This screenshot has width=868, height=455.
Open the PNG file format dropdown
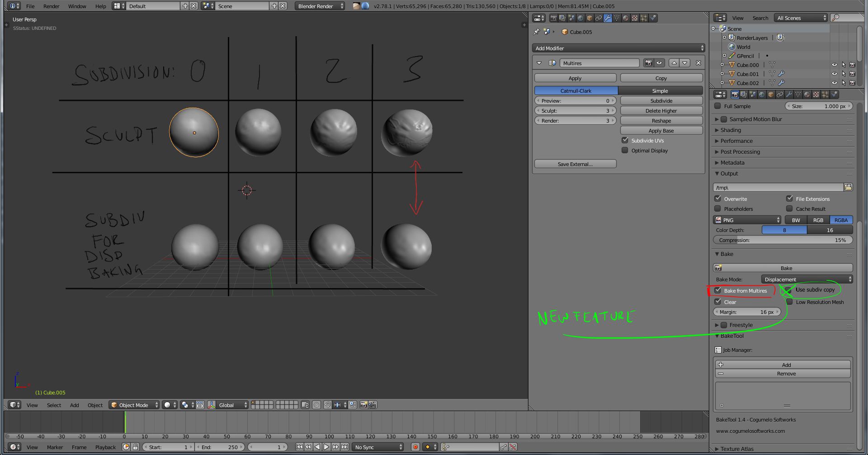coord(747,220)
